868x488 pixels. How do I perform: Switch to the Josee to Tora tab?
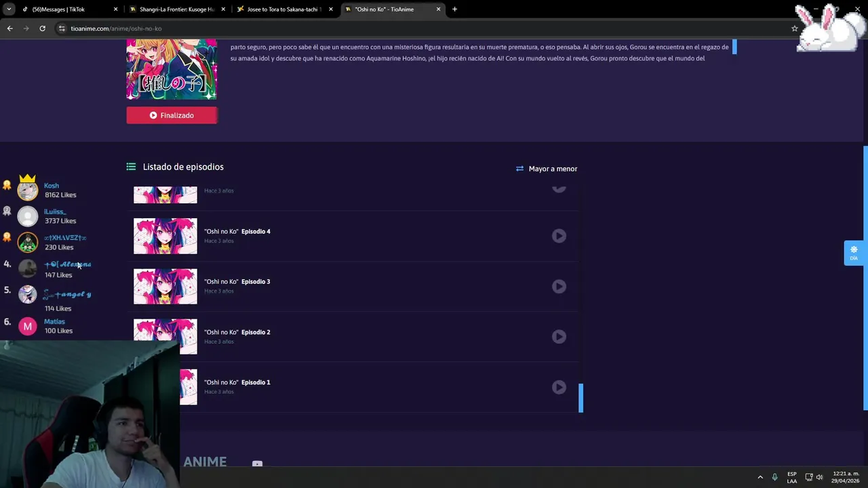click(x=283, y=9)
